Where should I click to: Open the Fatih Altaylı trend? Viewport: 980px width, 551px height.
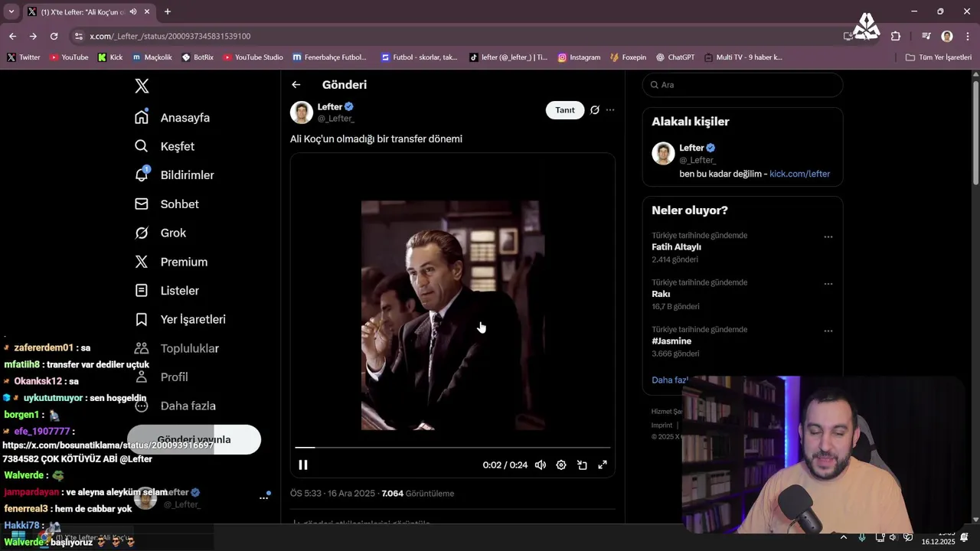coord(677,247)
